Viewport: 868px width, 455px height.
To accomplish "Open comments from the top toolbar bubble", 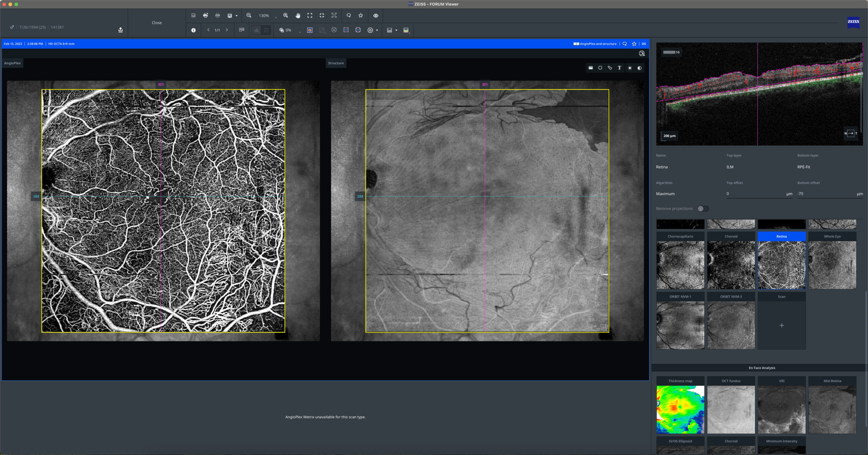I will pos(349,16).
